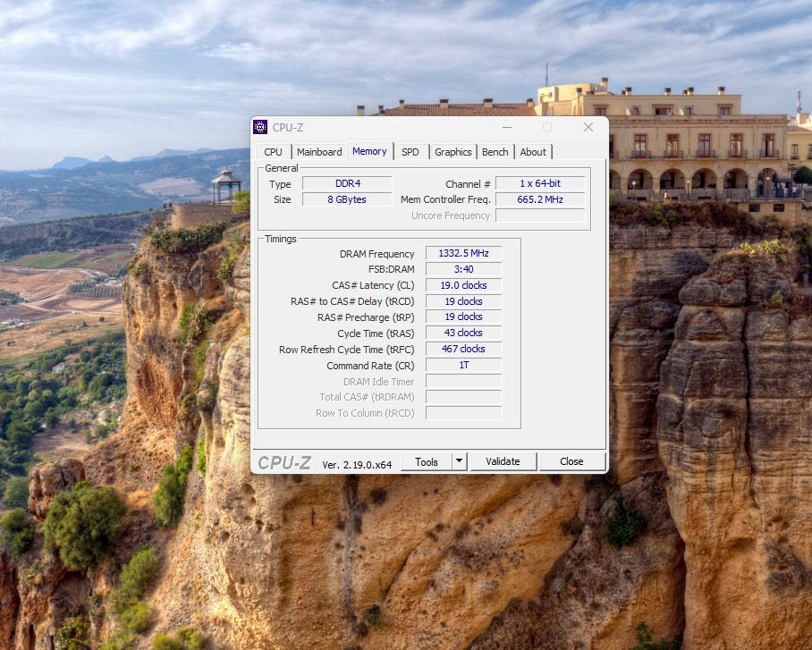The image size is (812, 650).
Task: Click the tRP 19 clocks value
Action: [x=463, y=317]
